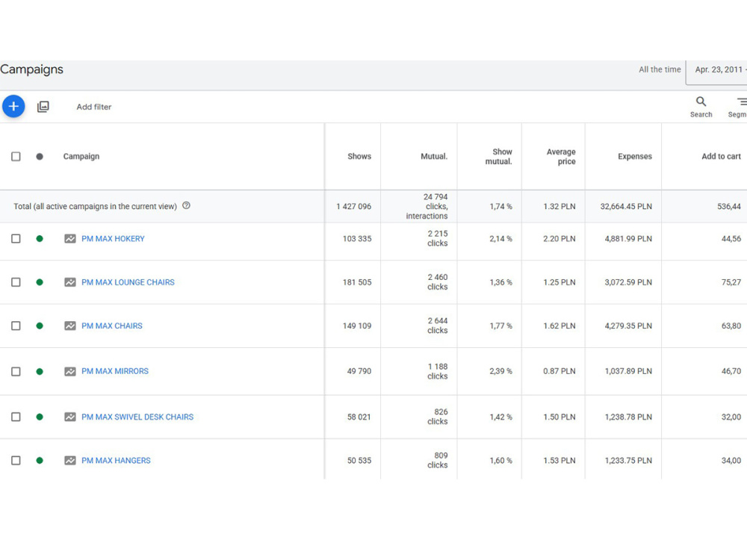Click green status dot of PM MAX SWIVEL DESK CHAIRS
The height and width of the screenshot is (560, 747).
tap(40, 417)
